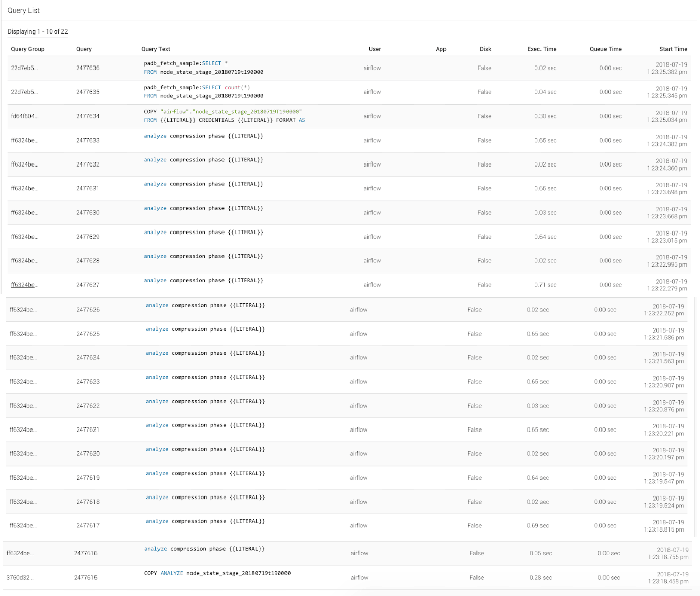Image resolution: width=700 pixels, height=596 pixels.
Task: Open query 2477627
Action: click(88, 285)
